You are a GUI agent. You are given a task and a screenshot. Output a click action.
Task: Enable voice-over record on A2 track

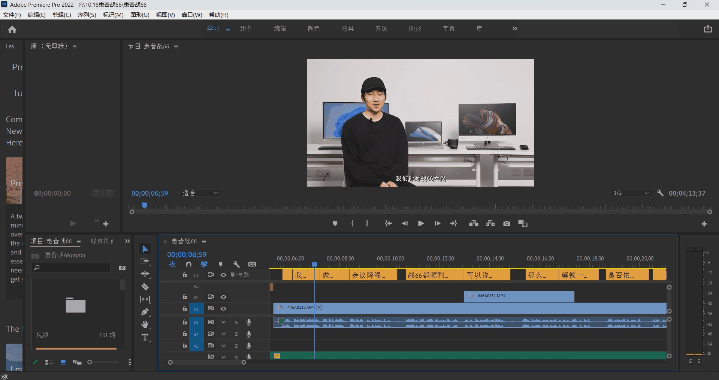(249, 334)
